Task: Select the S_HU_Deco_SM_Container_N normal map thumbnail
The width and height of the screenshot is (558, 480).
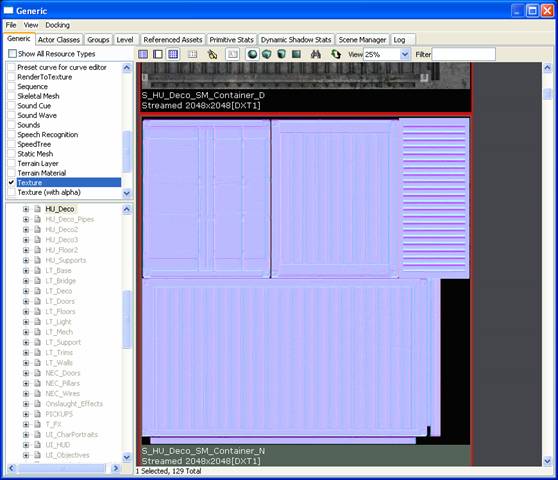Action: coord(306,281)
